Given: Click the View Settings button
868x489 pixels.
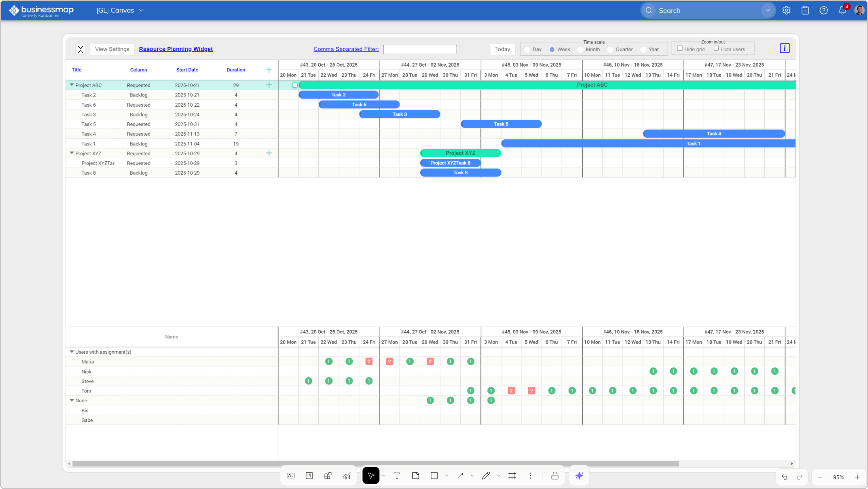Looking at the screenshot, I should pos(112,49).
